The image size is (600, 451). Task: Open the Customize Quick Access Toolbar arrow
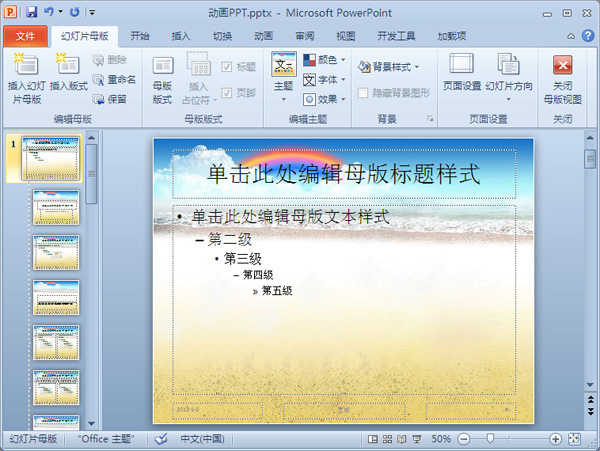point(92,13)
